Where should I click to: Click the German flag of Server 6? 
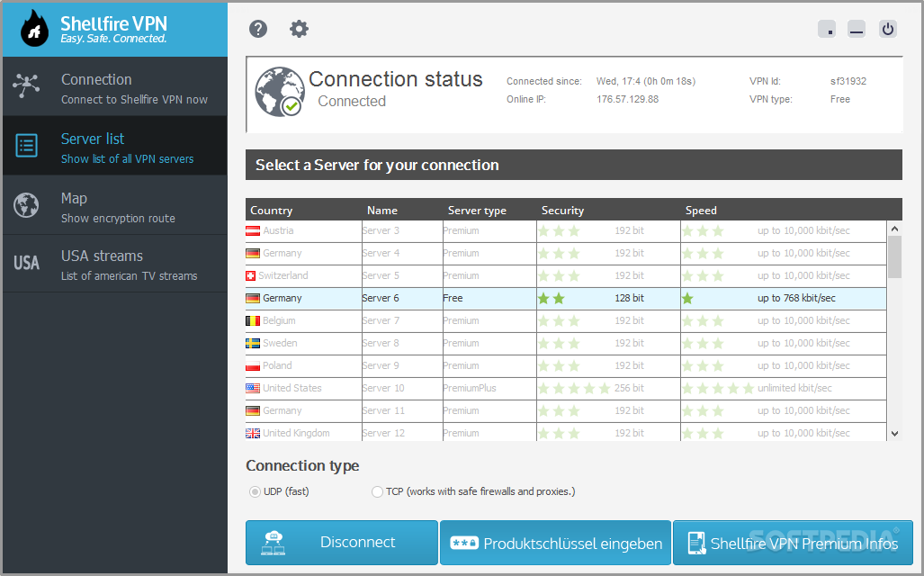tap(253, 298)
